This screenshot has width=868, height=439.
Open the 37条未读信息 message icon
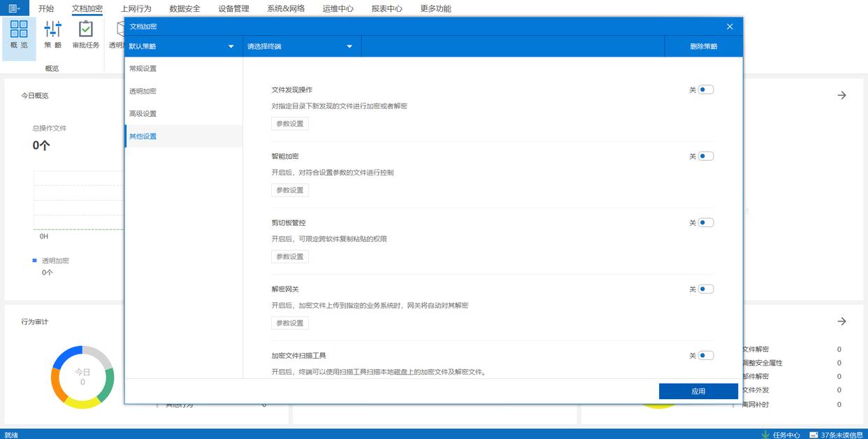(813, 435)
